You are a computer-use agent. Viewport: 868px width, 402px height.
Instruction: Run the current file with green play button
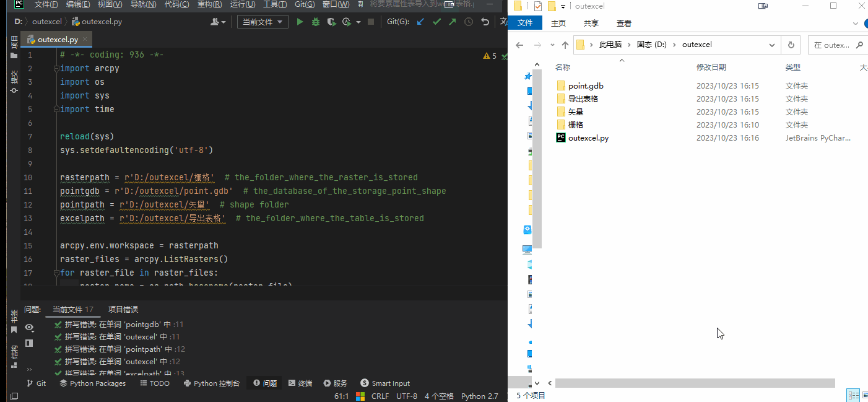click(x=300, y=22)
